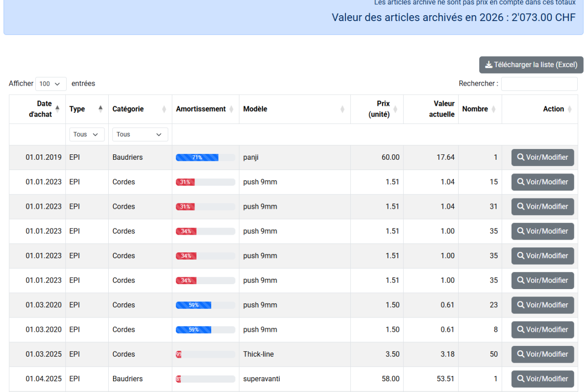
Task: Sort by Nombre using its arrow icon
Action: (493, 109)
